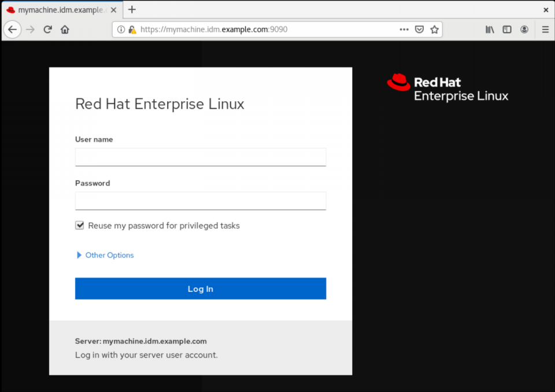Click the insecure connection padlock warning icon
555x392 pixels.
tap(132, 29)
